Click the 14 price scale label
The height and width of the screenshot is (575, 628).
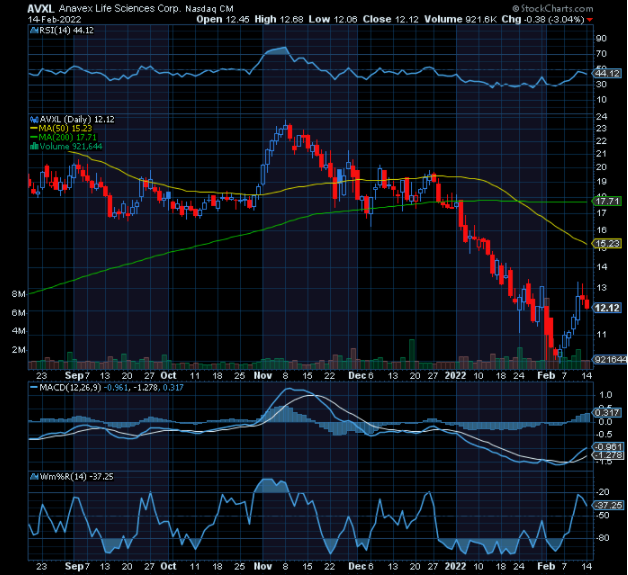(x=602, y=267)
